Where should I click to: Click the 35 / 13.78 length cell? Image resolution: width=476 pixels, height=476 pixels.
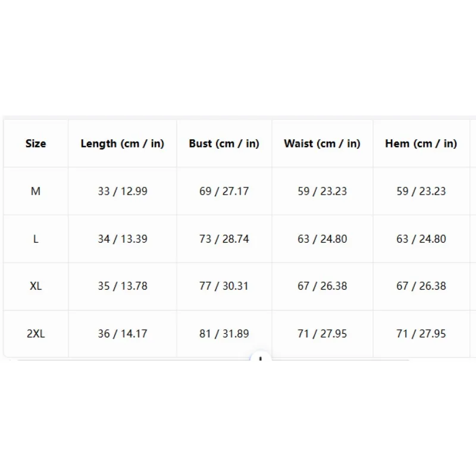123,286
